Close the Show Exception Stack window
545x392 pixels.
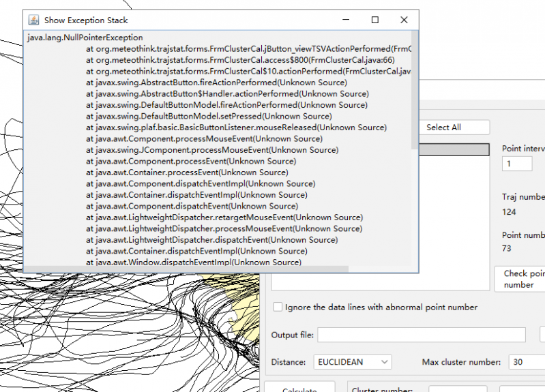click(404, 20)
